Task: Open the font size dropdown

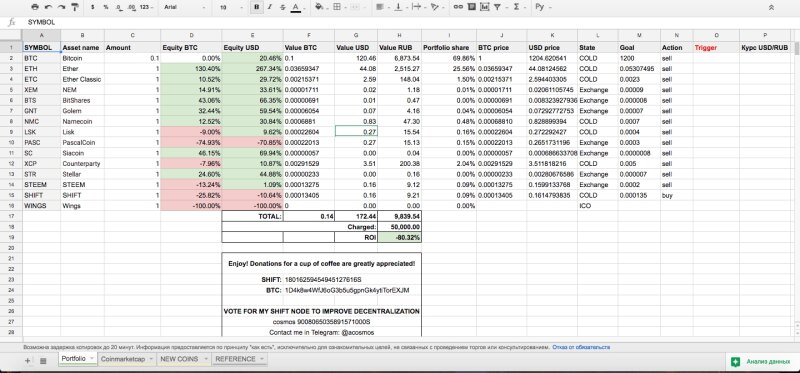Action: click(230, 8)
